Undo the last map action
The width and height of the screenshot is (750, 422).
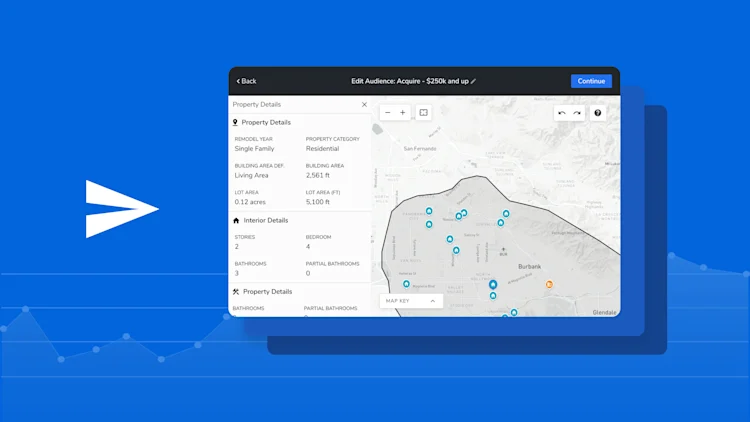tap(562, 113)
